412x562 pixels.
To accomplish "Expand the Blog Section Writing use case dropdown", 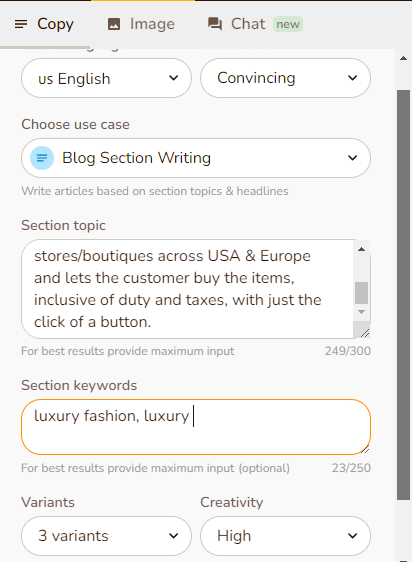I will (196, 158).
